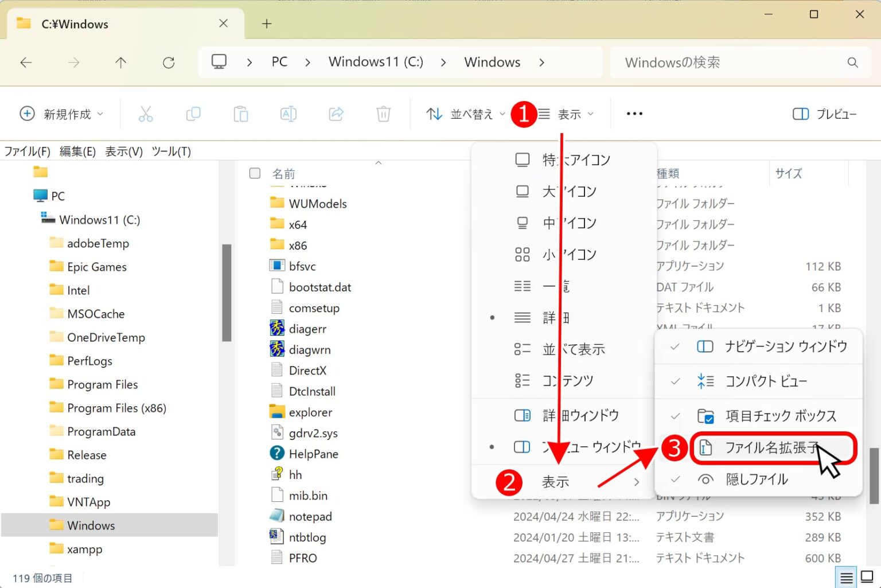Navigate up one level with the up-arrow icon
Screen dimensions: 881x588
click(x=120, y=63)
